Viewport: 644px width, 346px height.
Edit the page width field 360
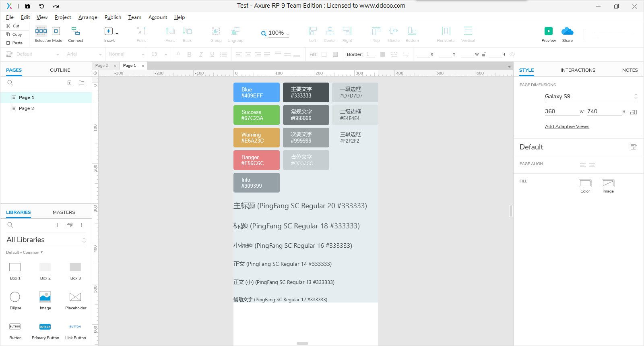coord(562,111)
